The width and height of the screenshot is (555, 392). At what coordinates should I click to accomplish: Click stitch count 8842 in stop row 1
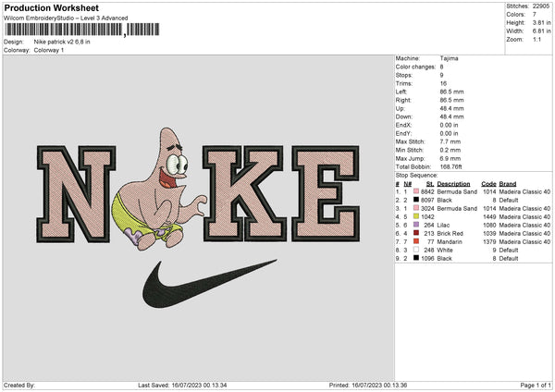tap(427, 191)
